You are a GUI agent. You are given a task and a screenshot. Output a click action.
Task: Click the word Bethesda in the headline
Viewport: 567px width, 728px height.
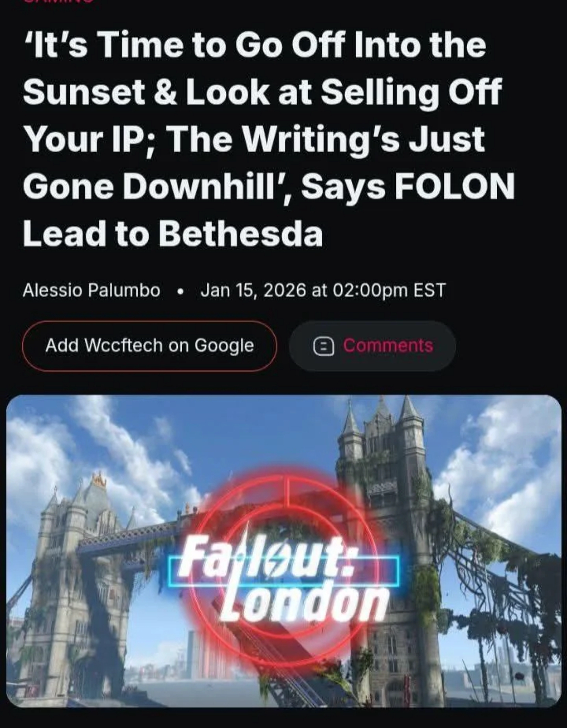tap(240, 233)
